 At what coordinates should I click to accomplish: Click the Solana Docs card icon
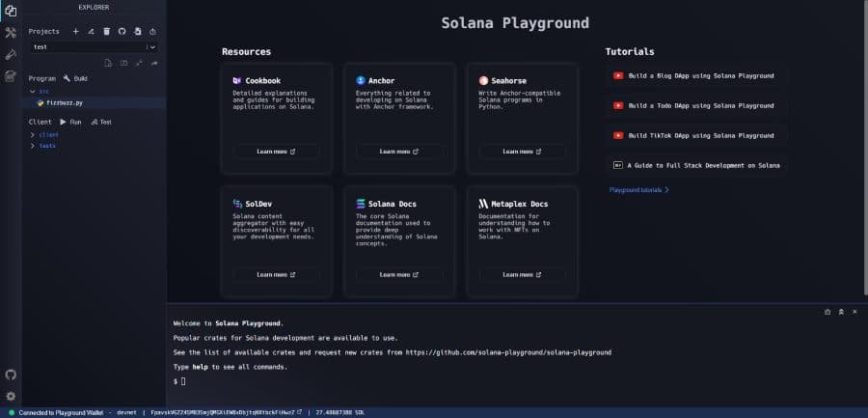(x=361, y=204)
